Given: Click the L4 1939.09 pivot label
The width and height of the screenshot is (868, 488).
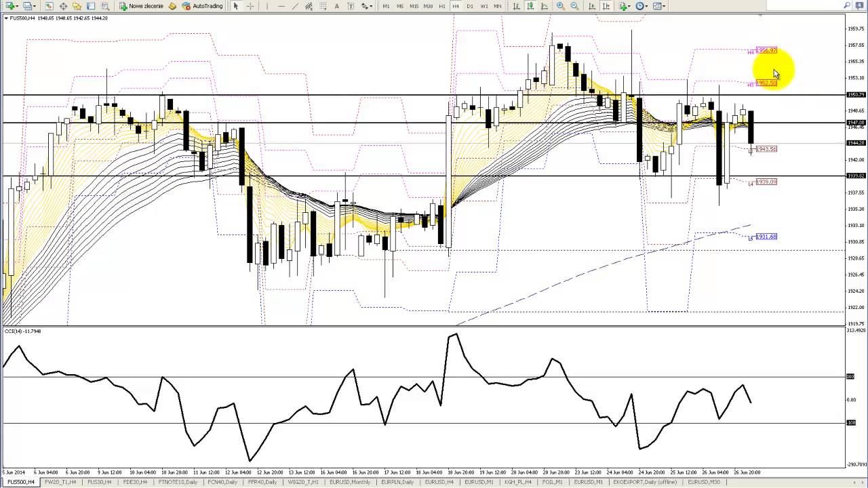Looking at the screenshot, I should point(766,182).
